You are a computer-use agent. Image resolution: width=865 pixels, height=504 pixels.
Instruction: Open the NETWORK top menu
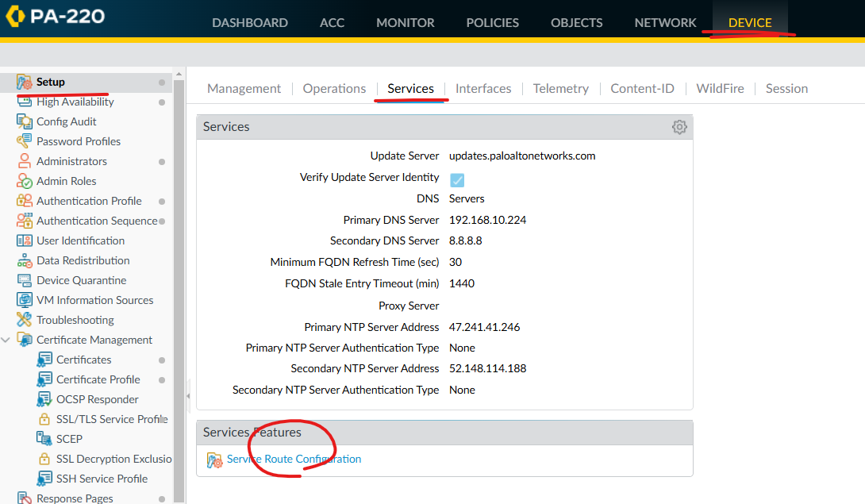tap(665, 23)
